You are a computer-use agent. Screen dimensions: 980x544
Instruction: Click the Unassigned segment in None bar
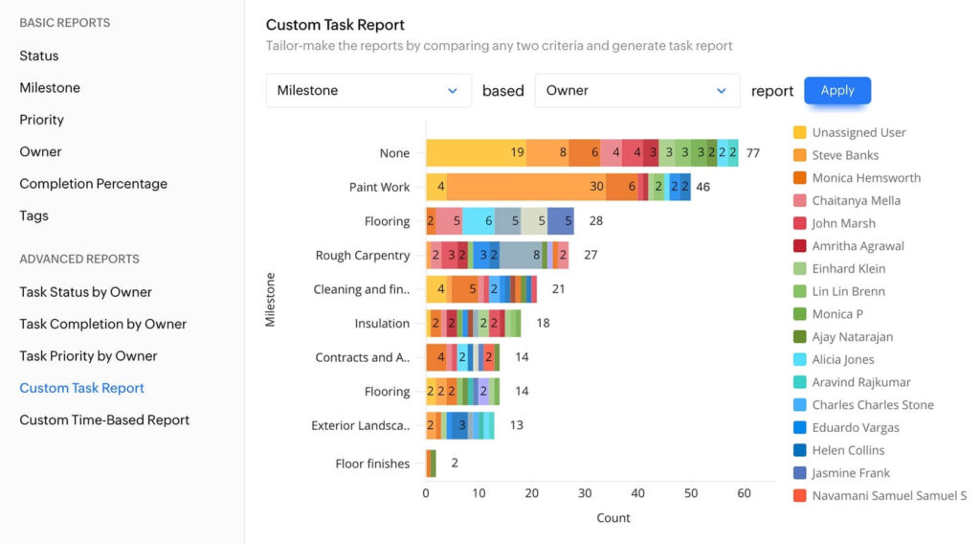(476, 152)
